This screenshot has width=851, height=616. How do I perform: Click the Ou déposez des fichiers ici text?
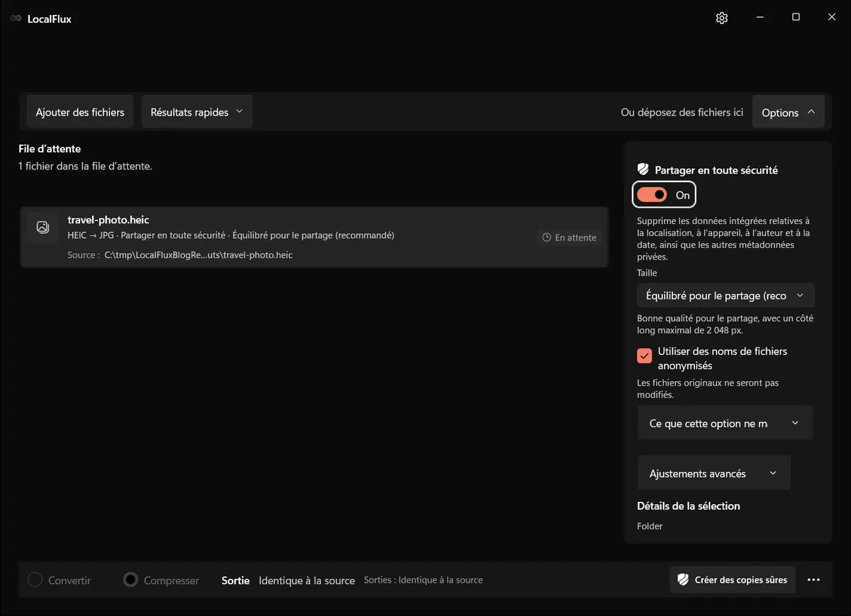pos(682,112)
